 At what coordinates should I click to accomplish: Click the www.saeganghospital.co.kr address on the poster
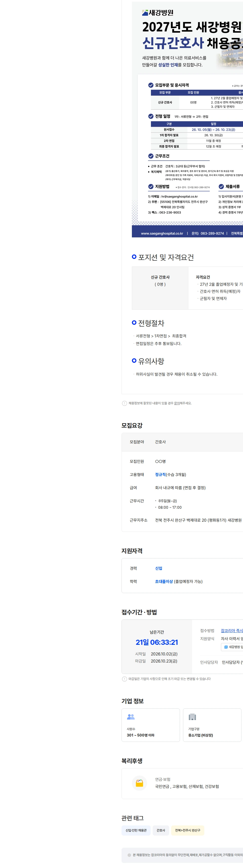click(162, 233)
